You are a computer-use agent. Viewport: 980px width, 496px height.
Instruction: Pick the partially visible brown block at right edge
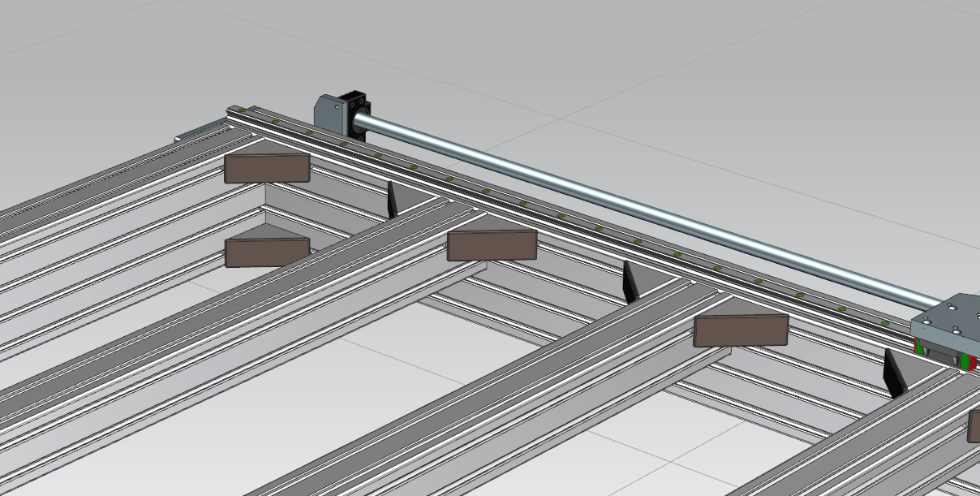point(974,426)
